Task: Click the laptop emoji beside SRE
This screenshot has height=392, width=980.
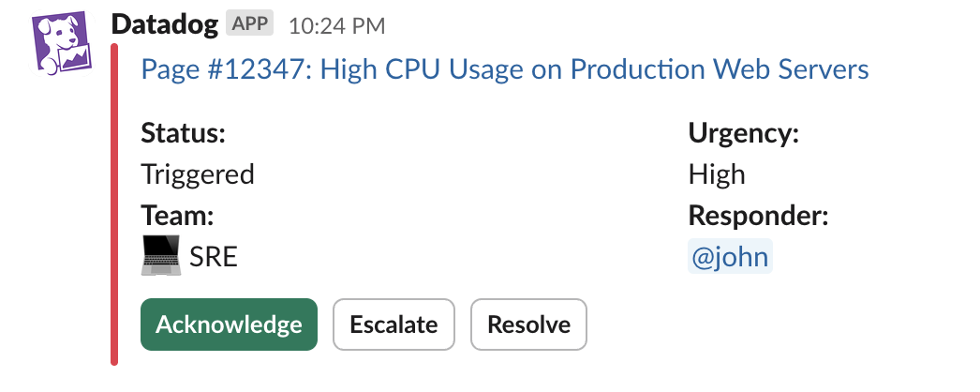Action: (x=160, y=255)
